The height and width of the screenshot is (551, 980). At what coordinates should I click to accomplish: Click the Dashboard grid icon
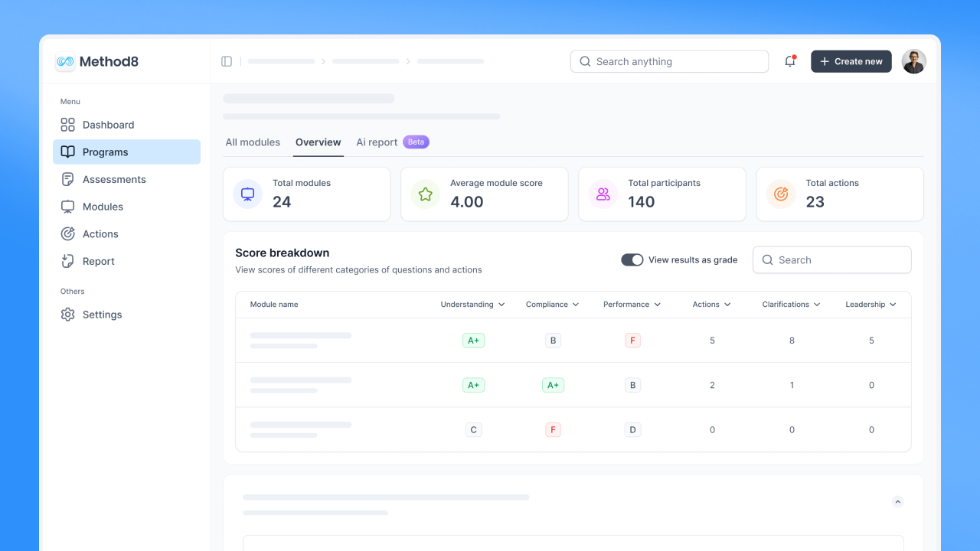click(x=67, y=125)
